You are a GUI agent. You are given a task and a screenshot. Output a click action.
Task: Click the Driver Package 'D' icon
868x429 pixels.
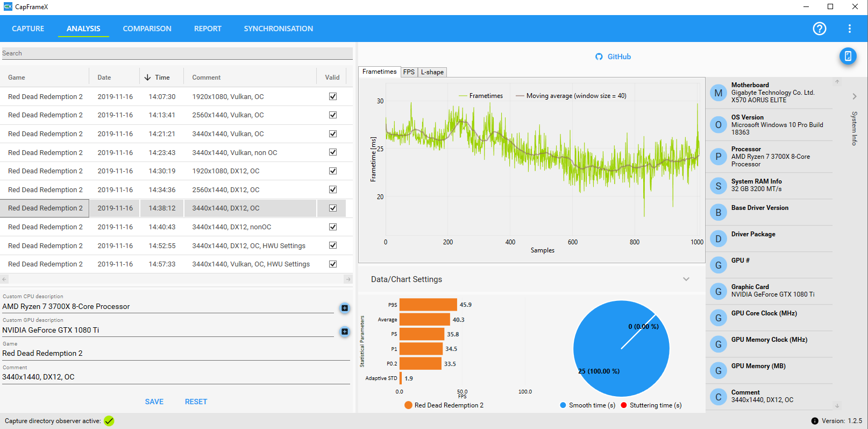pos(718,238)
